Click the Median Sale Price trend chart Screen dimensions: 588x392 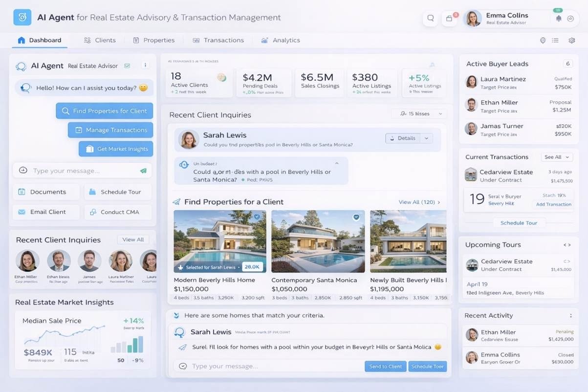65,337
